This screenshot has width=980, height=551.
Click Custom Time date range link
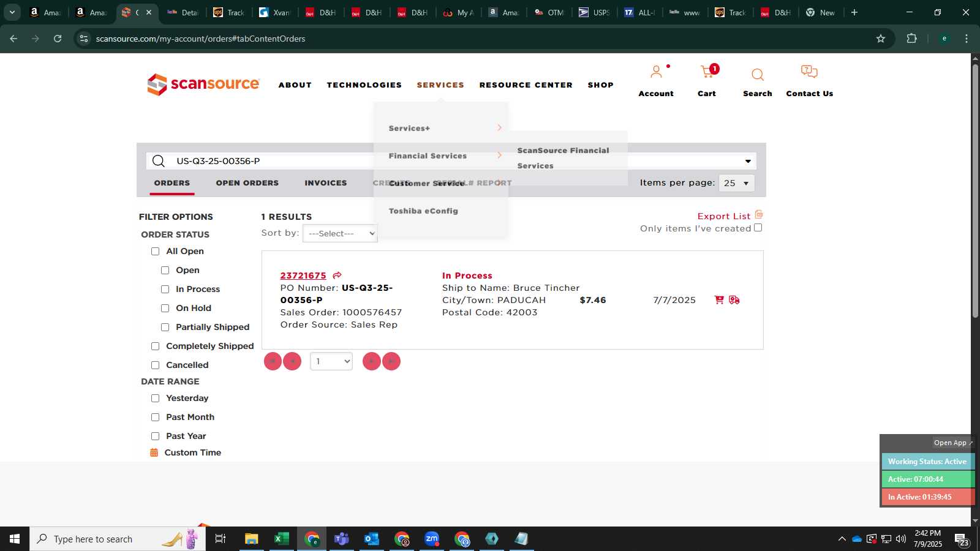(x=193, y=452)
